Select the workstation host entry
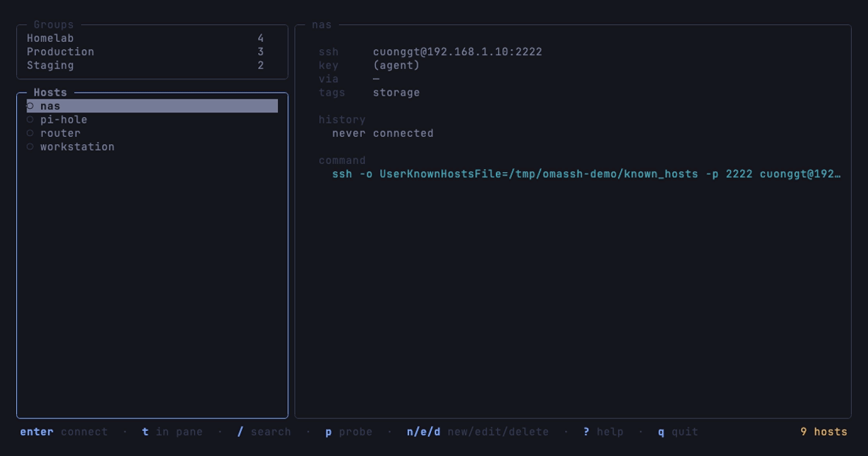The image size is (868, 456). pos(152,146)
